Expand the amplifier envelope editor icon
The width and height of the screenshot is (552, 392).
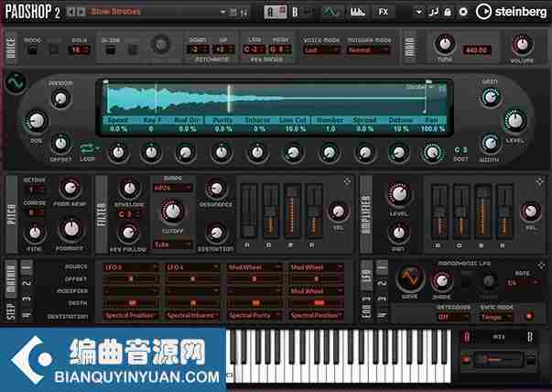540,181
